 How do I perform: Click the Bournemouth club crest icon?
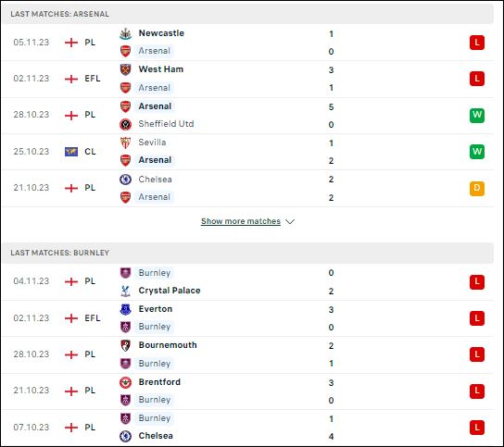125,345
